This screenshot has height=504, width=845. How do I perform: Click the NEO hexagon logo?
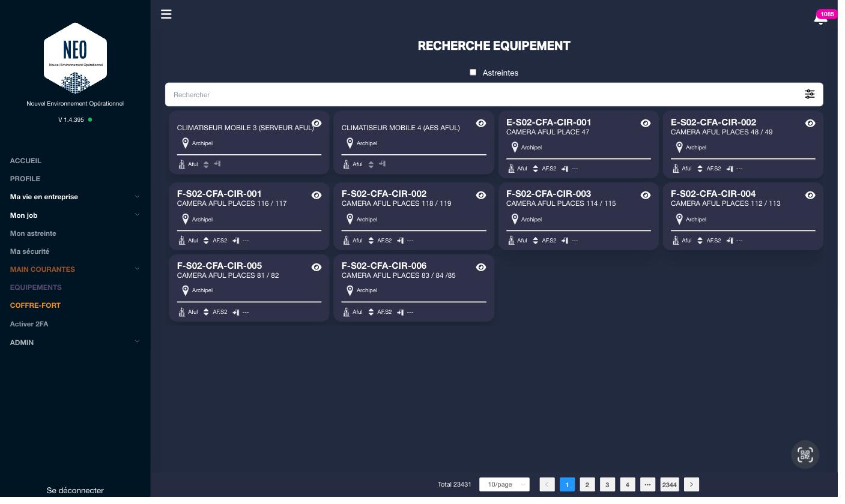(x=75, y=58)
